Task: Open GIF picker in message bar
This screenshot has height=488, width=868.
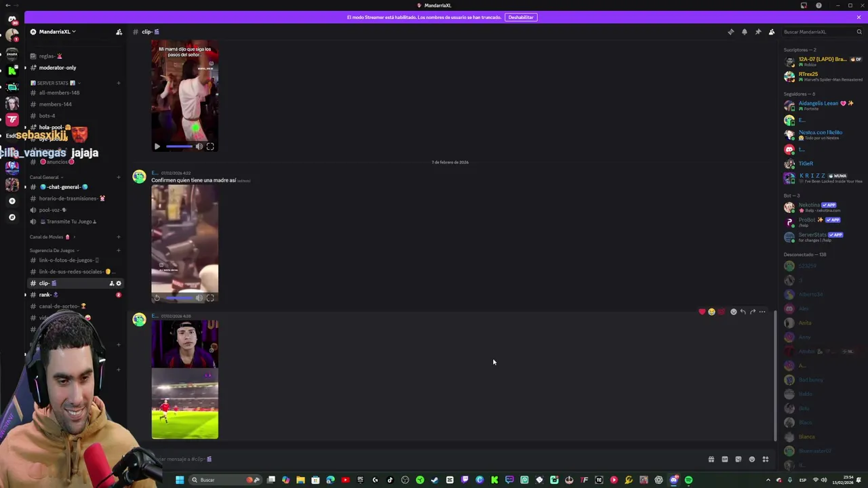Action: [x=724, y=459]
